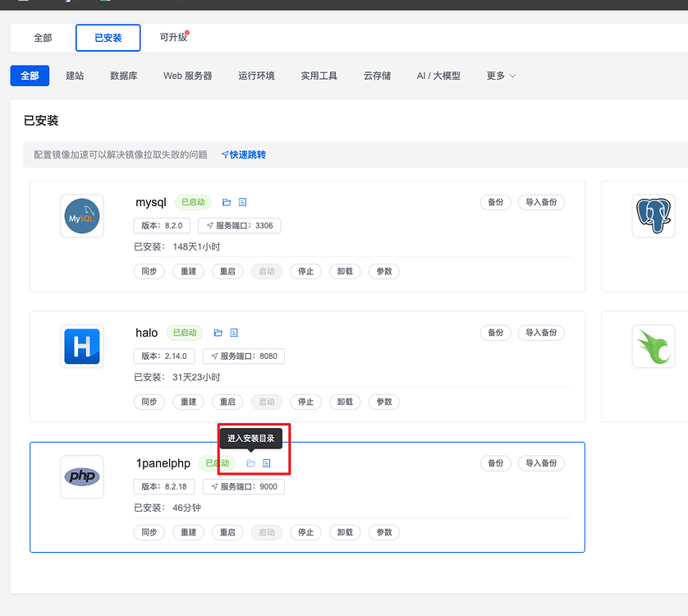Open 1panelphp install directory folder icon
The width and height of the screenshot is (688, 616).
[250, 463]
